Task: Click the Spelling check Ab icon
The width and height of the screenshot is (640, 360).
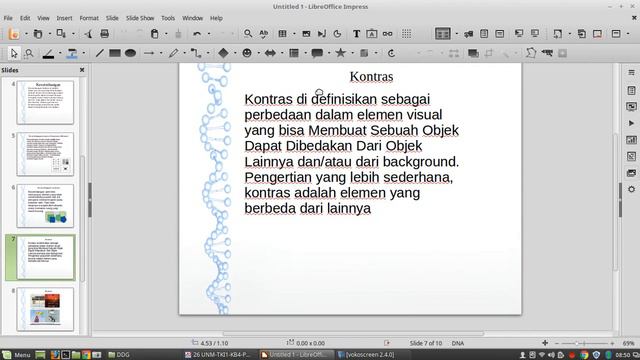Action: click(x=264, y=34)
